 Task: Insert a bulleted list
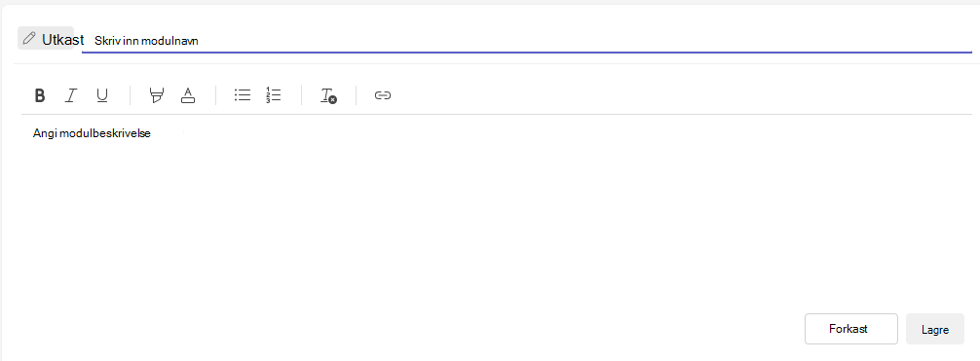click(243, 95)
